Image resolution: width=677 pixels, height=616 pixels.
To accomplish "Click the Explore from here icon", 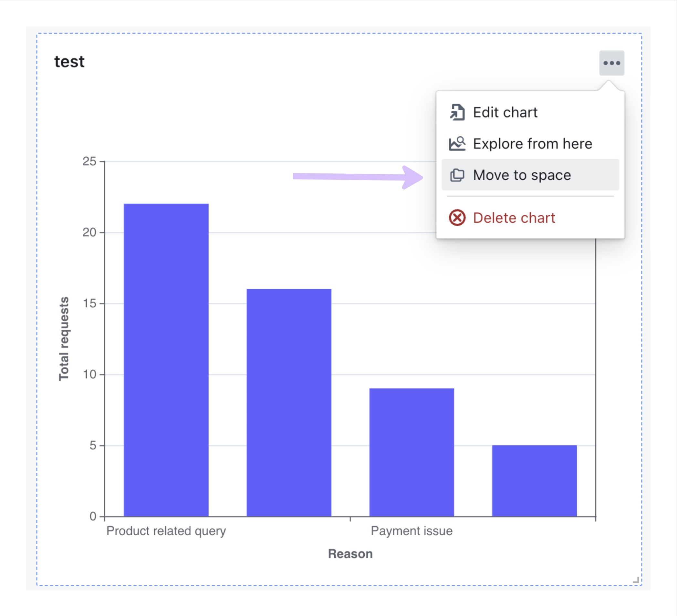I will pos(457,144).
